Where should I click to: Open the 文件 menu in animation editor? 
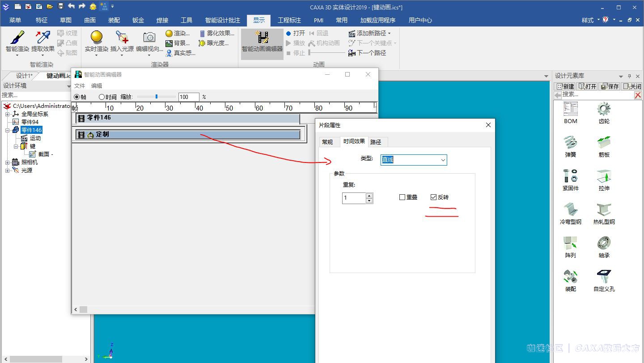coord(80,85)
